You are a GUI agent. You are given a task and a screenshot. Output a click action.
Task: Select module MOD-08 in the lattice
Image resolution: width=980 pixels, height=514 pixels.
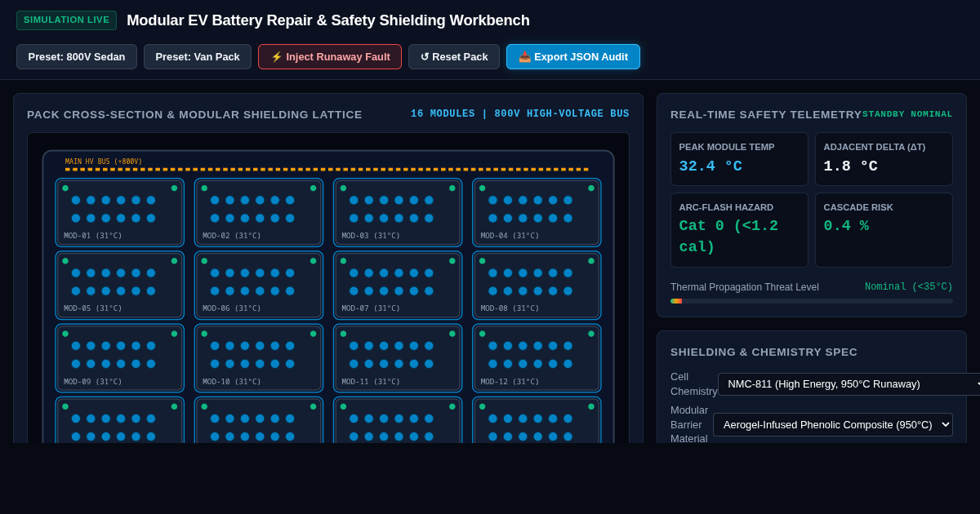(x=537, y=286)
